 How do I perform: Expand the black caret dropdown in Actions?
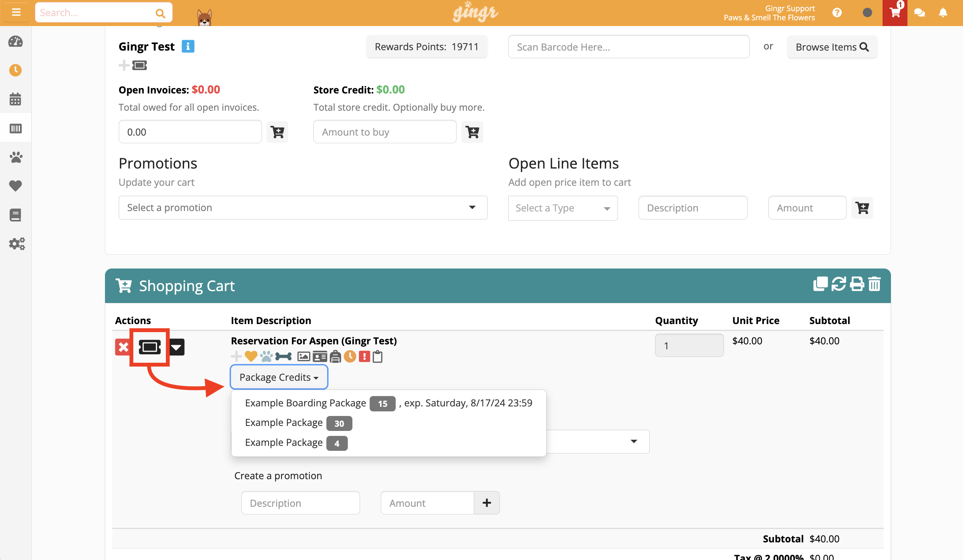click(177, 347)
